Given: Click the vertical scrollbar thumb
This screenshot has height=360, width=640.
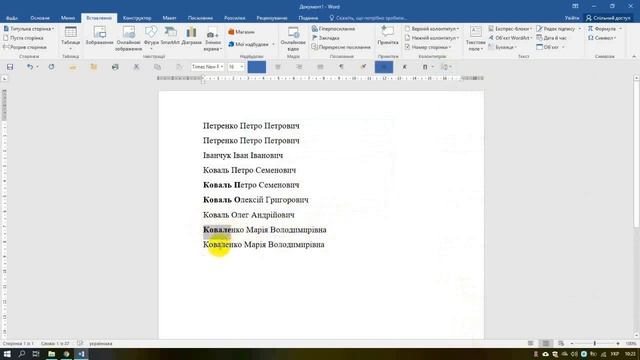Looking at the screenshot, I should 637,155.
